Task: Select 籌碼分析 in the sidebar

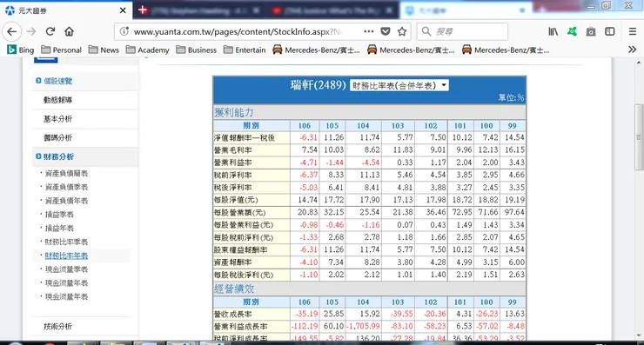Action: point(58,137)
